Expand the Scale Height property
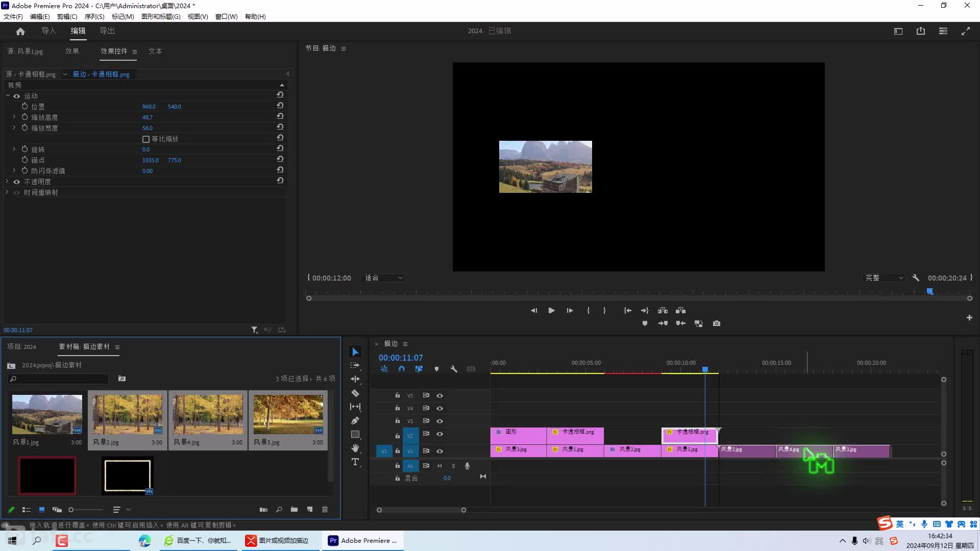980x551 pixels. tap(14, 117)
